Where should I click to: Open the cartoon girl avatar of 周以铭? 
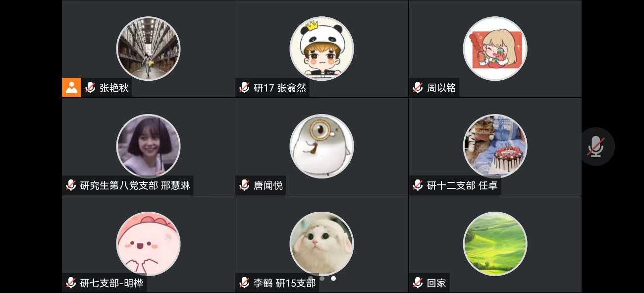495,49
